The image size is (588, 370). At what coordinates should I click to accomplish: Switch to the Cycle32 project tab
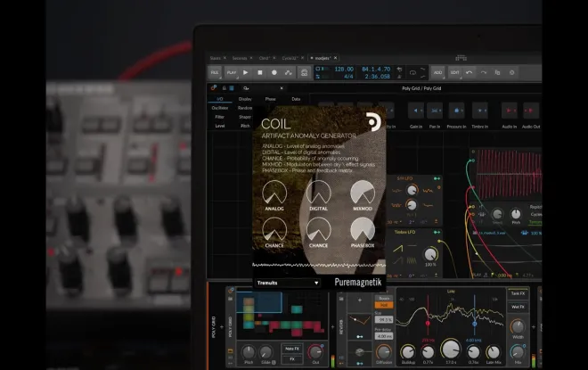pos(290,58)
